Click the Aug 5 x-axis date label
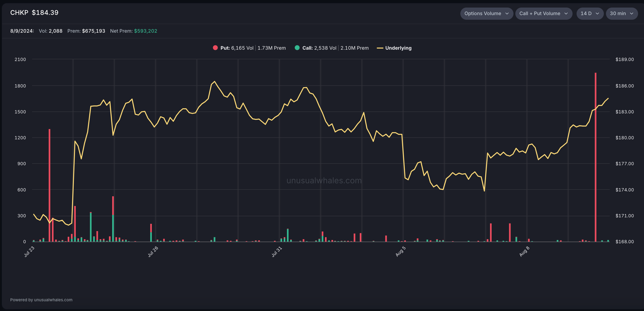Screen dimensions: 644x311 point(400,252)
